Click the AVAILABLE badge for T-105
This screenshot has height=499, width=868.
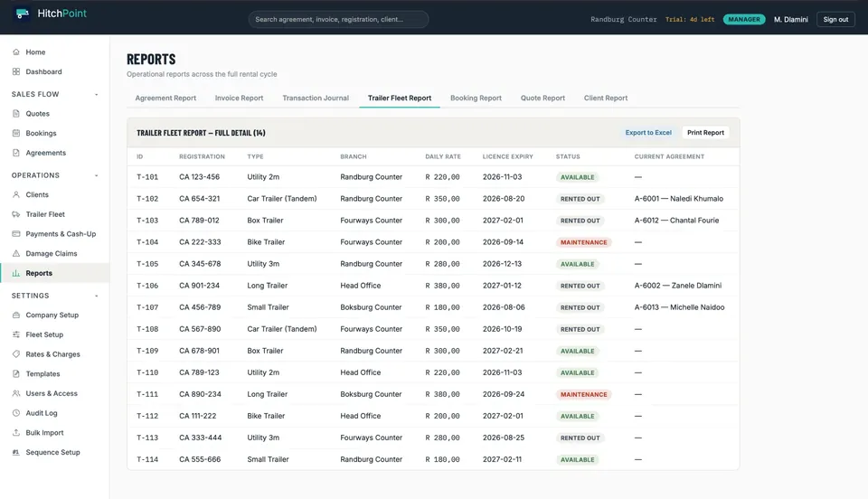click(578, 264)
